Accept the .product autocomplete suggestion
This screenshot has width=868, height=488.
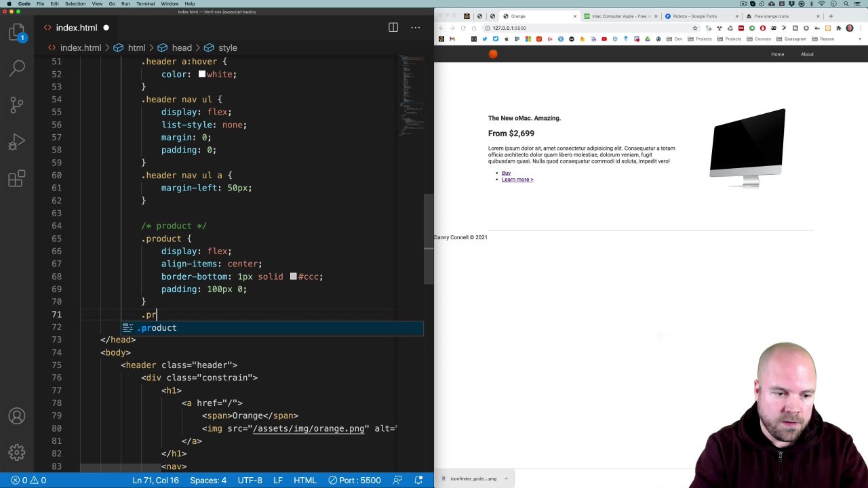159,328
